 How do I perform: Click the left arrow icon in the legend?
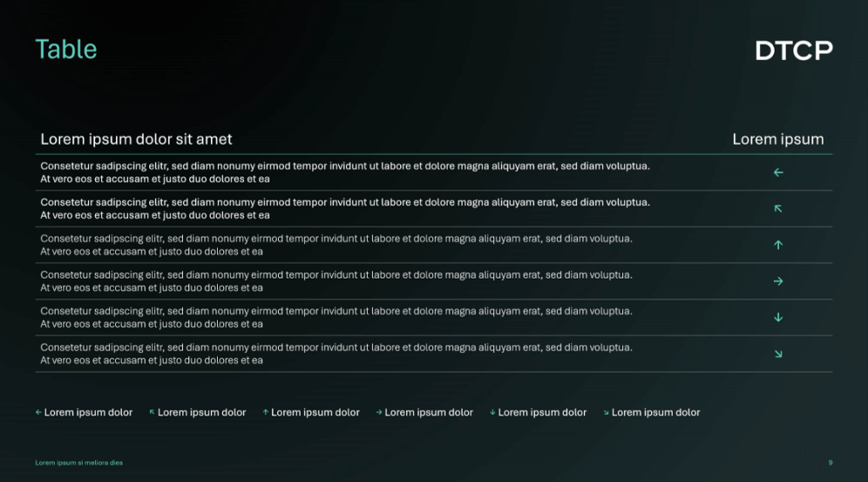pos(38,413)
